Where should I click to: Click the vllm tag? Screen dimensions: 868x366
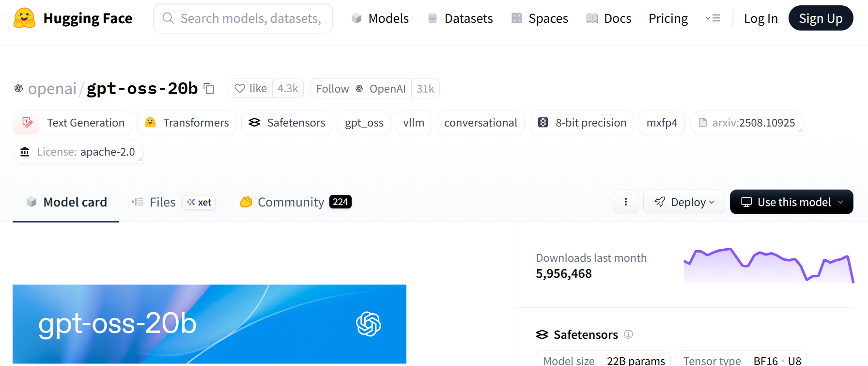pos(414,123)
